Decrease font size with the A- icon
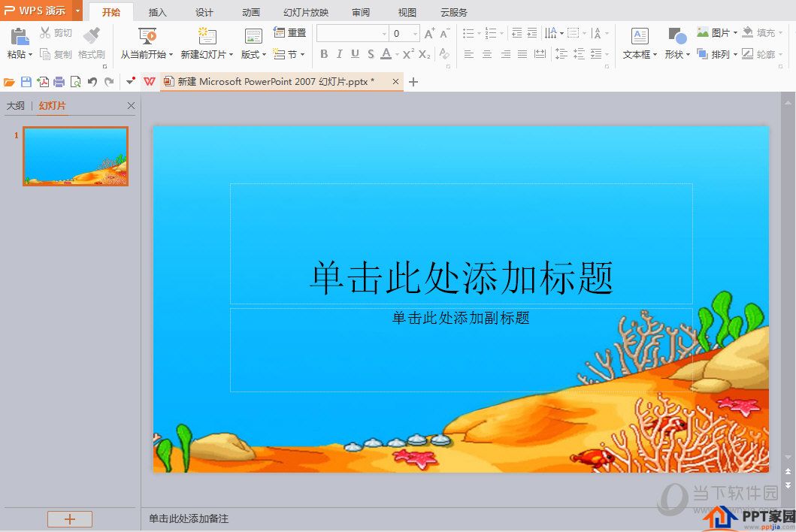Image resolution: width=796 pixels, height=532 pixels. click(x=445, y=34)
